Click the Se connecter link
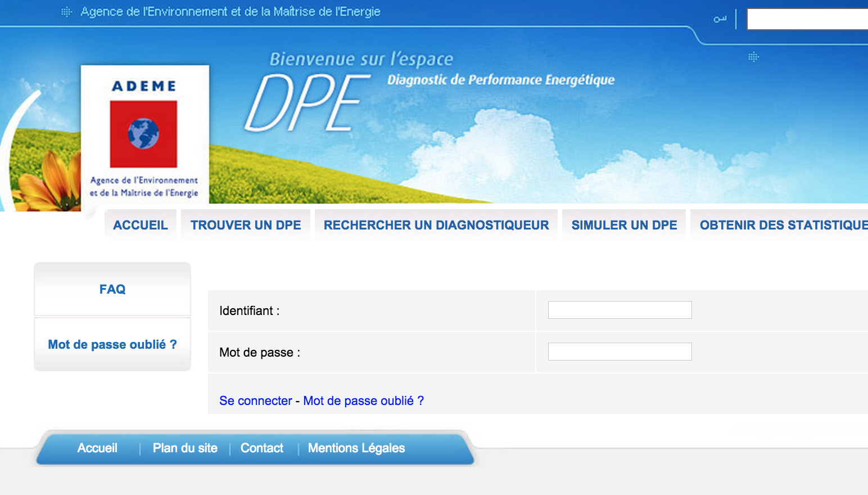The image size is (868, 495). click(x=256, y=400)
